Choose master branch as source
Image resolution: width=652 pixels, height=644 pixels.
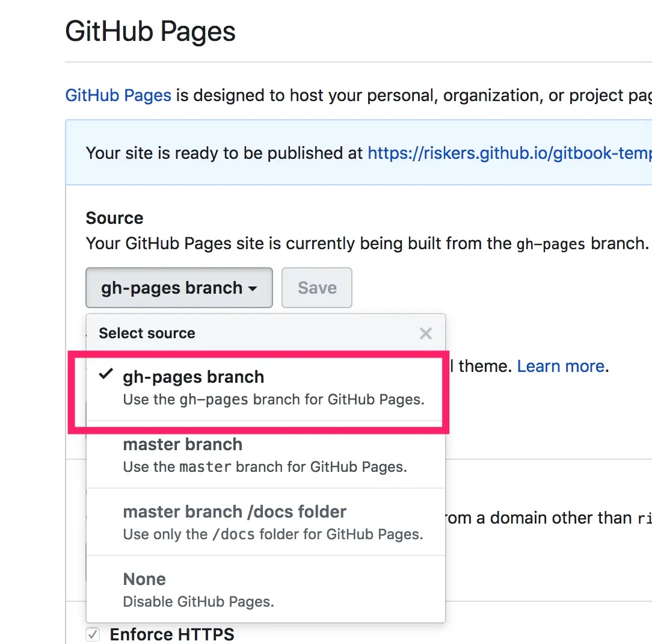pos(266,454)
